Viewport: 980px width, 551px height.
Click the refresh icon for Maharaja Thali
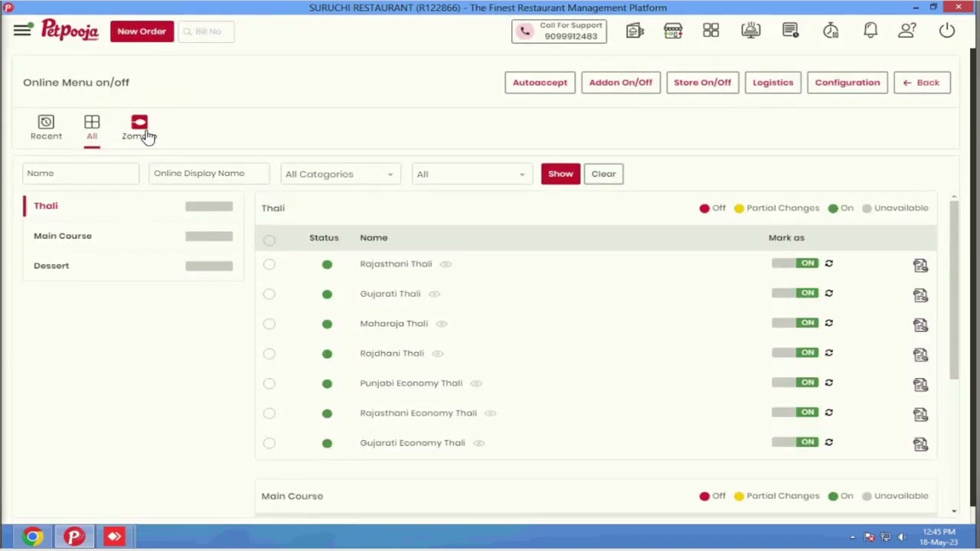pyautogui.click(x=829, y=323)
